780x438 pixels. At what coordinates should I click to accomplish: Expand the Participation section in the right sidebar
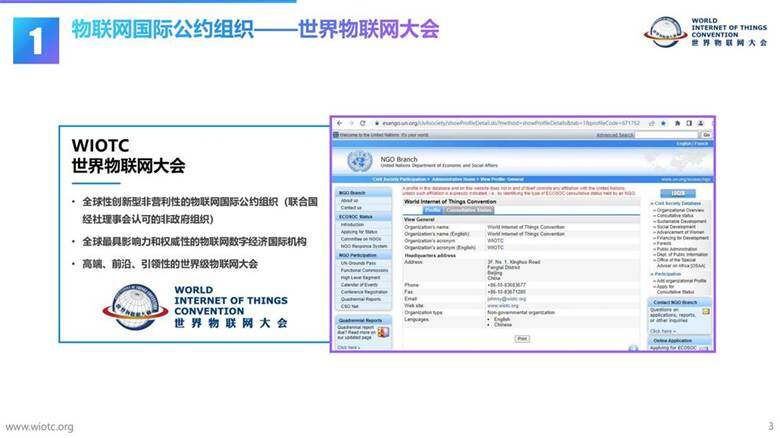(666, 274)
